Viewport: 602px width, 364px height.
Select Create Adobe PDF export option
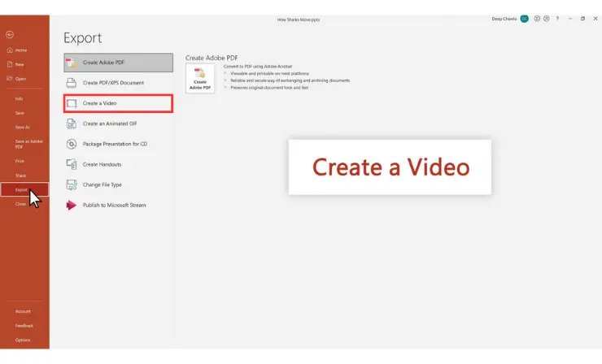pos(118,63)
